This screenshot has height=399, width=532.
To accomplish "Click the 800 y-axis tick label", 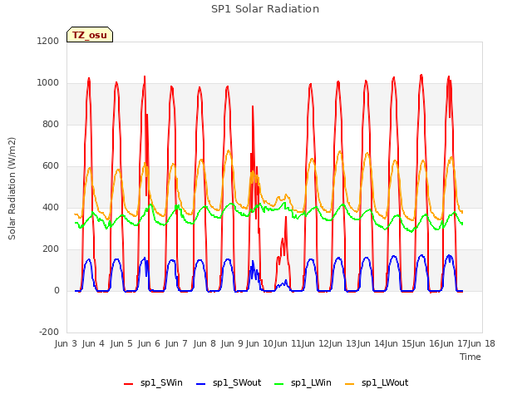I will pyautogui.click(x=51, y=124).
